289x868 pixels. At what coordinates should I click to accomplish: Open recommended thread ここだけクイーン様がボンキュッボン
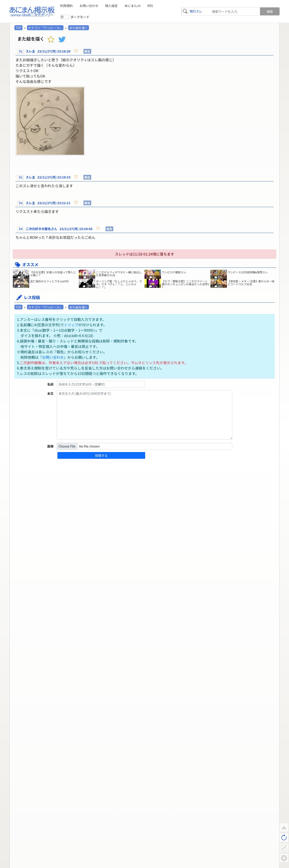click(x=185, y=284)
